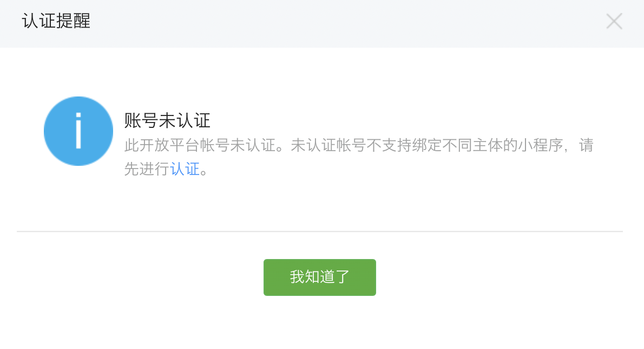Open the blue 认证 link

(x=185, y=169)
